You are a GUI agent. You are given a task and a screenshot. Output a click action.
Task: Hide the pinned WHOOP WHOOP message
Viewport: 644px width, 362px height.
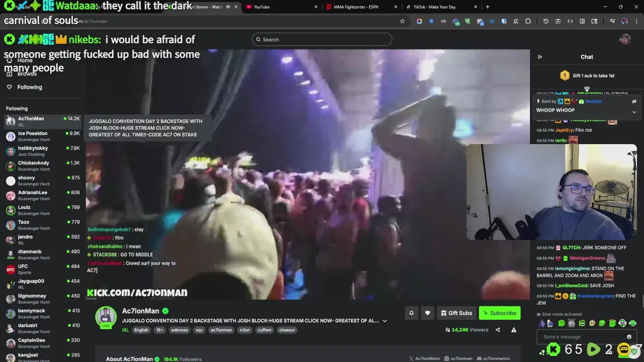tap(634, 101)
